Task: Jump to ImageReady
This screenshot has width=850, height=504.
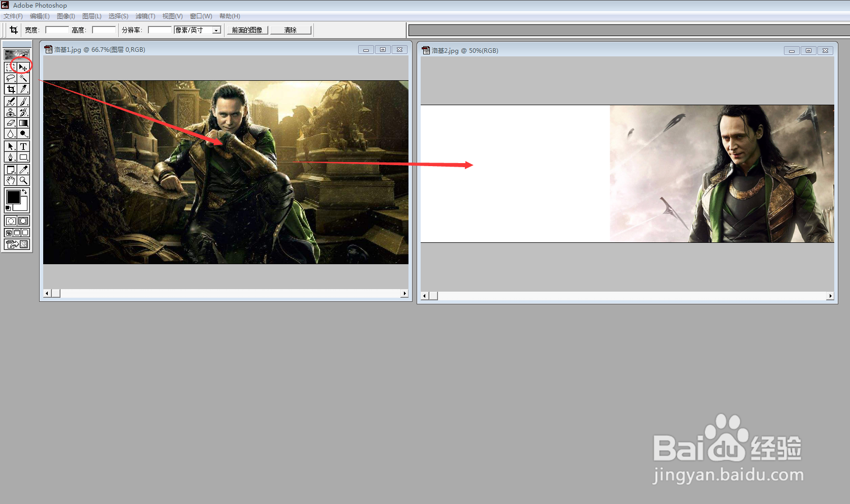Action: [x=17, y=244]
